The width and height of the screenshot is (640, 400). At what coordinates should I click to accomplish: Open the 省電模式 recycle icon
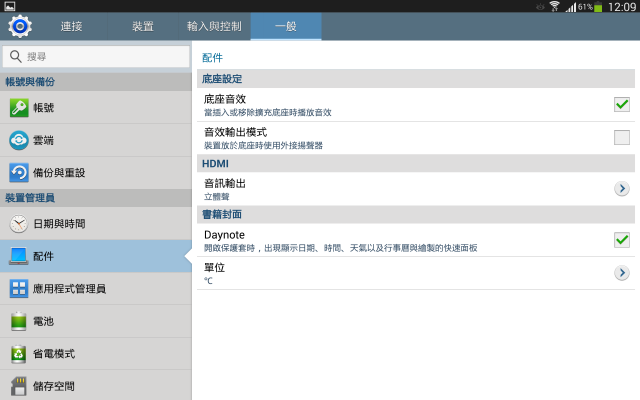pos(19,354)
